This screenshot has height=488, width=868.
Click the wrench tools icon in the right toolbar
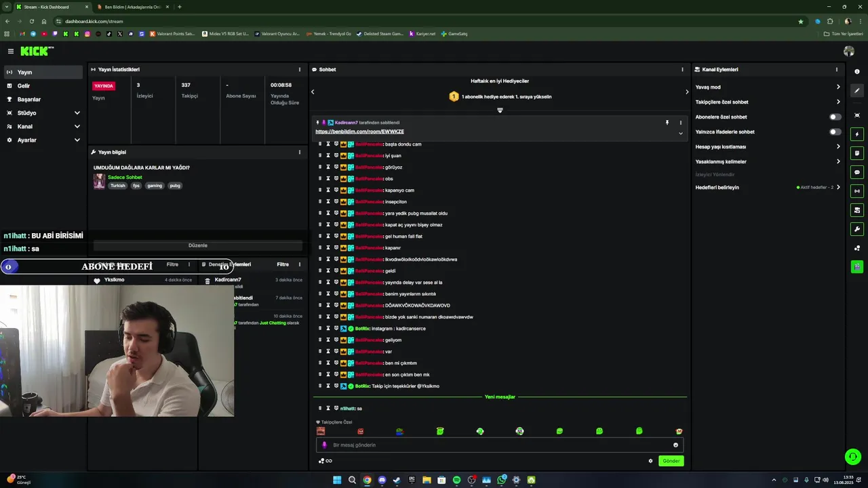coord(857,229)
